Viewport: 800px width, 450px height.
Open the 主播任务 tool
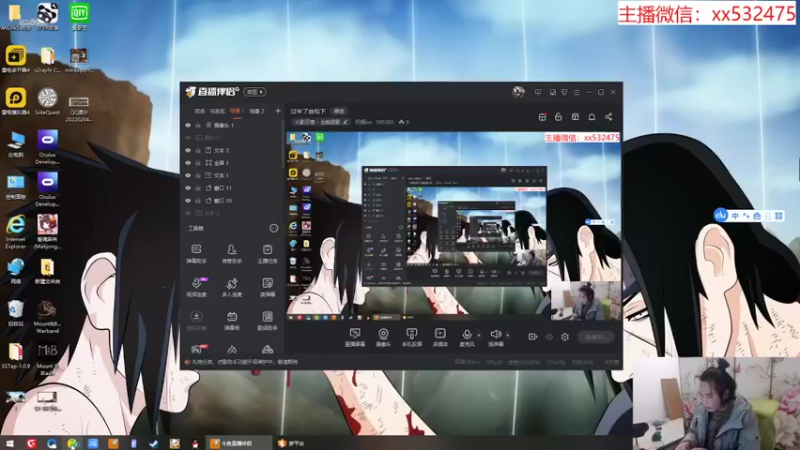coord(267,254)
